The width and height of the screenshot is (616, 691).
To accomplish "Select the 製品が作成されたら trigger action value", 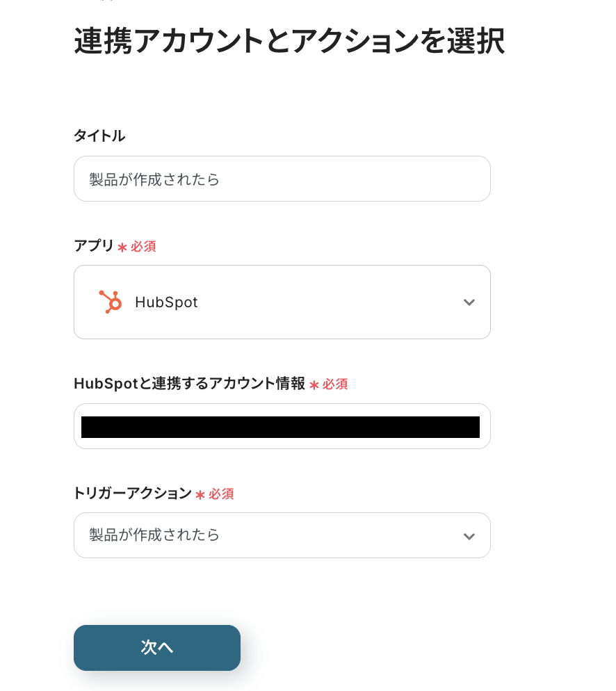I will click(x=154, y=535).
